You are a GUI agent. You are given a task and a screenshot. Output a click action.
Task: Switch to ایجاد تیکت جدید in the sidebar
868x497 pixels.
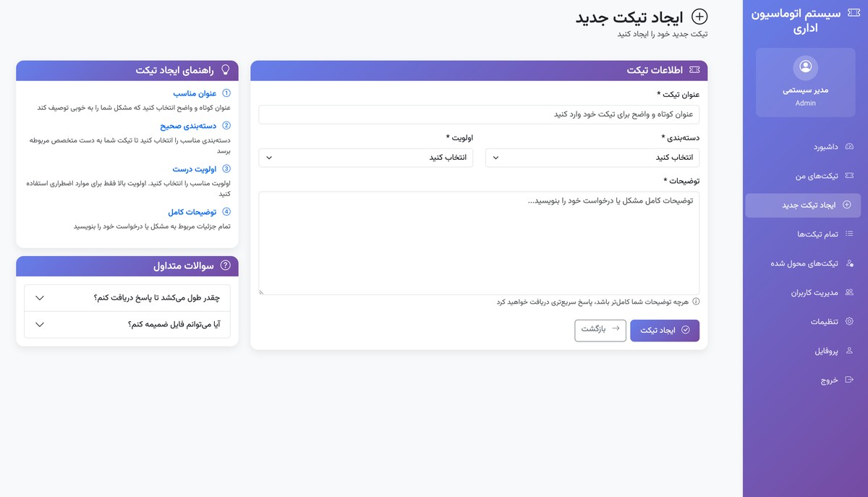[x=803, y=205]
